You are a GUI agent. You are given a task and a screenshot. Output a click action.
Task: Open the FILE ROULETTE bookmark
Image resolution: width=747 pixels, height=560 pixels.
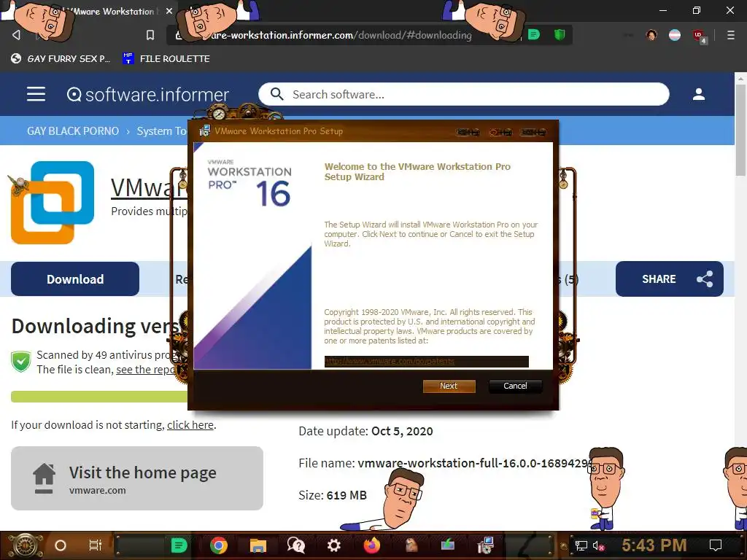tap(166, 58)
